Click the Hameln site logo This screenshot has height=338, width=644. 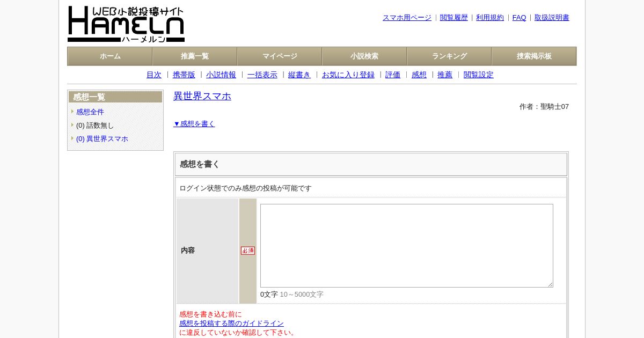click(x=126, y=24)
